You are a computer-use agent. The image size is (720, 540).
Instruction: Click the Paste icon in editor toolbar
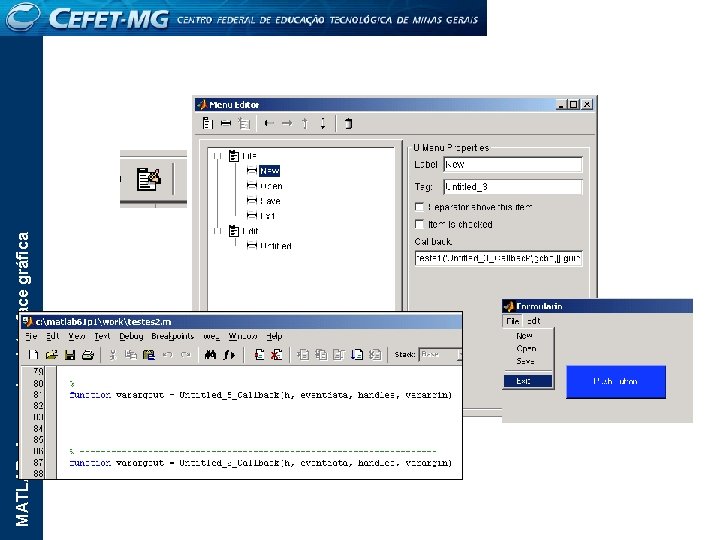[x=149, y=354]
